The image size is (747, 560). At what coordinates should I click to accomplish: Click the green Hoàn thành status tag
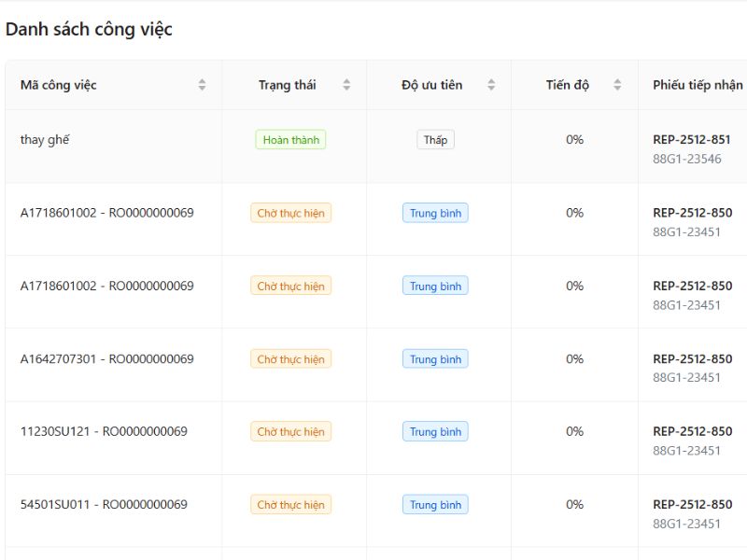[x=290, y=140]
